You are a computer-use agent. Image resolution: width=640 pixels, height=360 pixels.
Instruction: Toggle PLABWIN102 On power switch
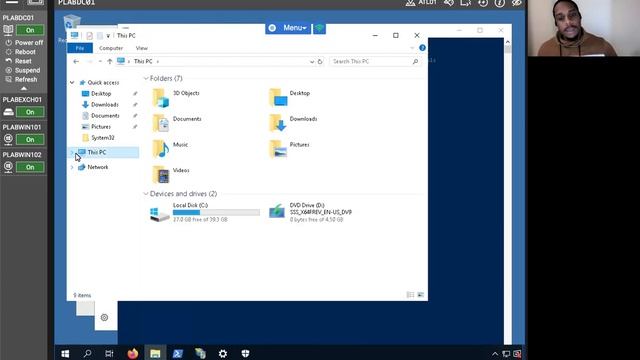pos(30,167)
